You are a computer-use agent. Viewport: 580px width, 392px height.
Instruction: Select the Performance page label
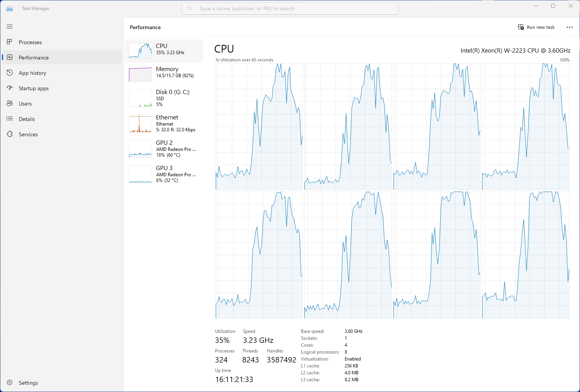34,58
